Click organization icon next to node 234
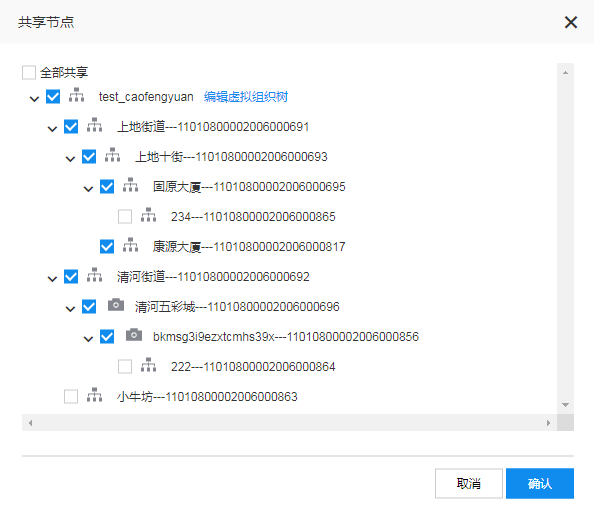594x506 pixels. [148, 215]
